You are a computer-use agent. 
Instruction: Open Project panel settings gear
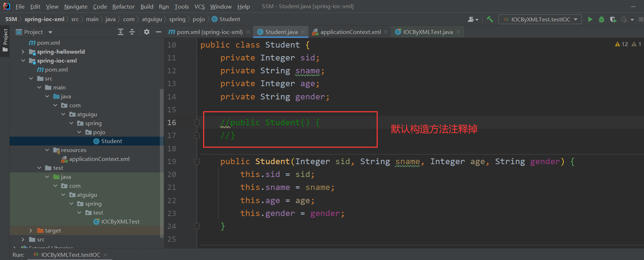point(147,32)
